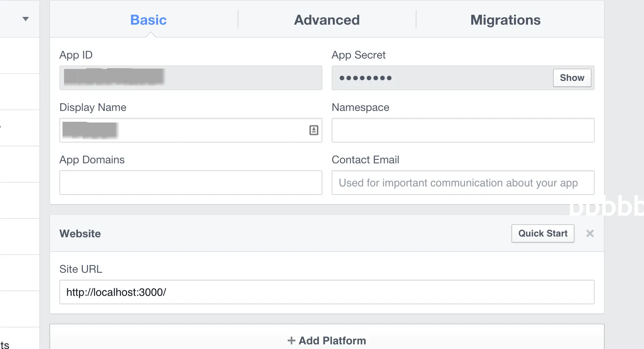The image size is (644, 349).
Task: Focus the App Domains input
Action: pyautogui.click(x=191, y=183)
